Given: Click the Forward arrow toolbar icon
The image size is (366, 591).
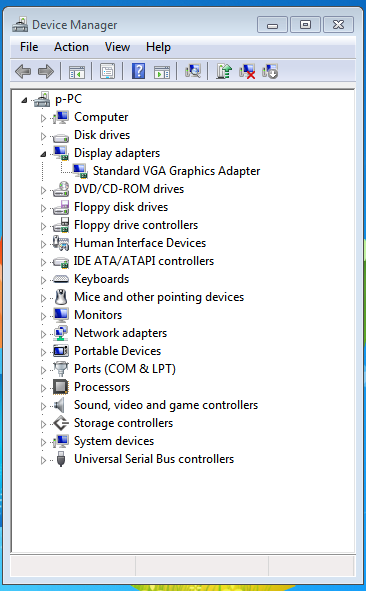Looking at the screenshot, I should pyautogui.click(x=46, y=71).
